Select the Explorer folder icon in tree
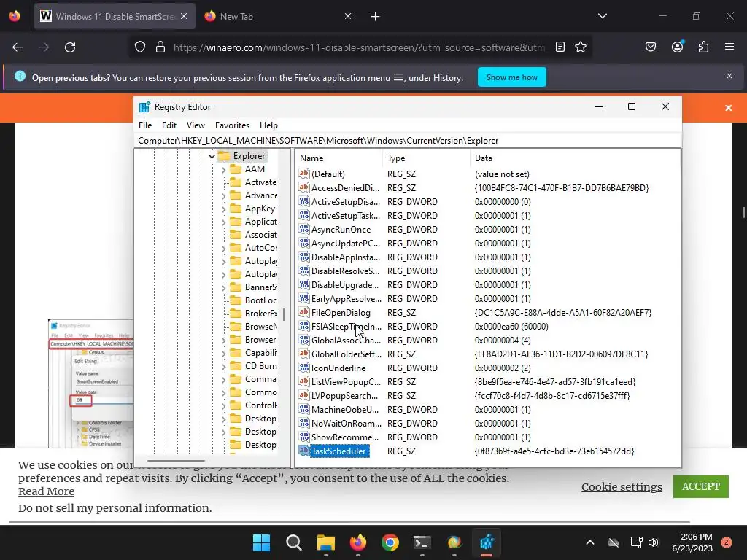Screen dimensions: 747x560 coord(223,156)
